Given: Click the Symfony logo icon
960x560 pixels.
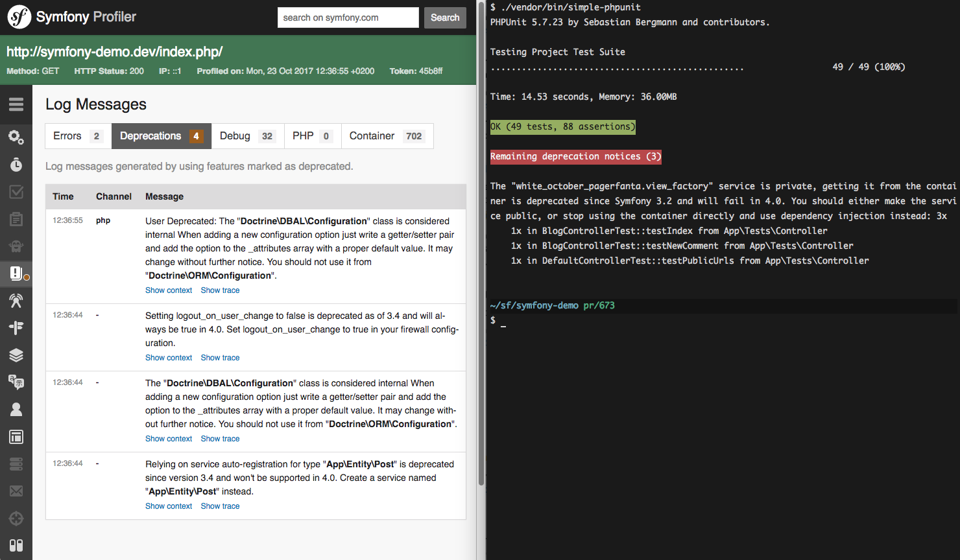Looking at the screenshot, I should (x=19, y=17).
